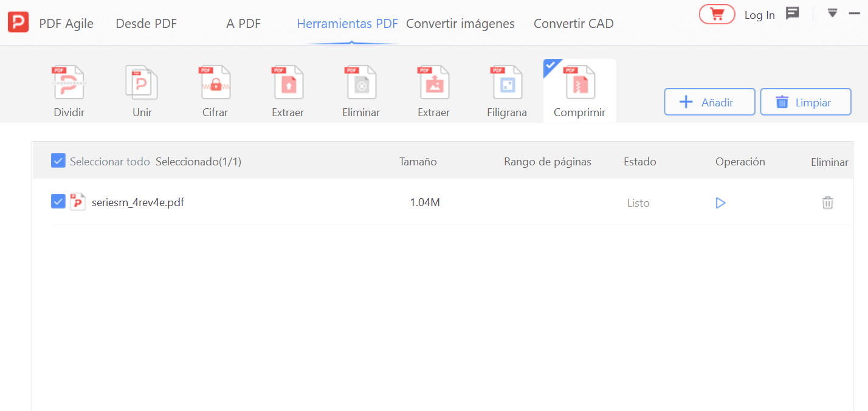The image size is (868, 411).
Task: Click the feedback message icon
Action: tap(792, 13)
